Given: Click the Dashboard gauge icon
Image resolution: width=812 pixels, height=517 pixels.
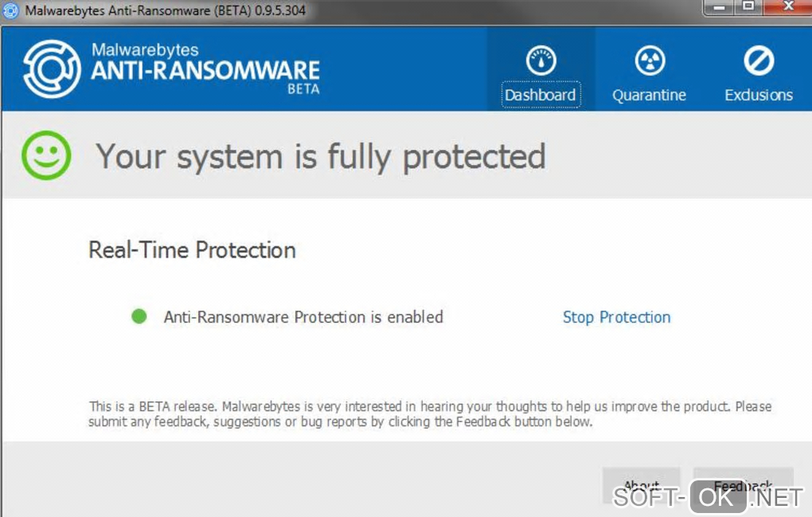Looking at the screenshot, I should (x=541, y=61).
